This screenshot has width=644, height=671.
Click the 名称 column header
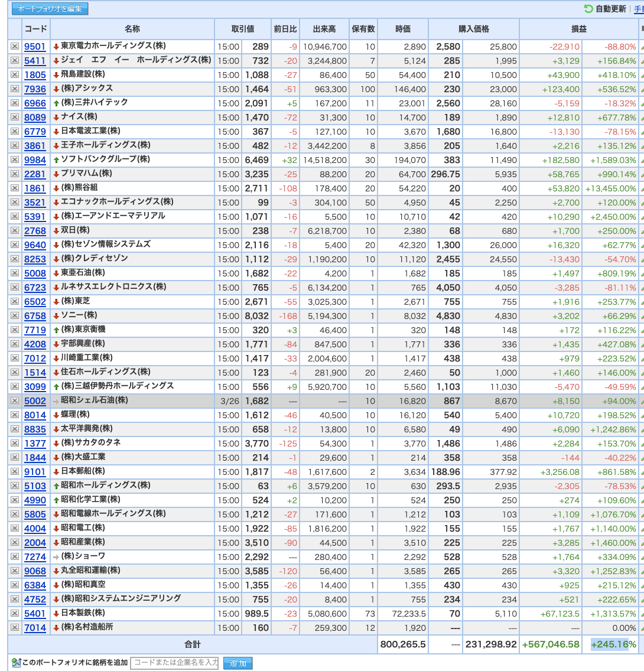pyautogui.click(x=132, y=29)
